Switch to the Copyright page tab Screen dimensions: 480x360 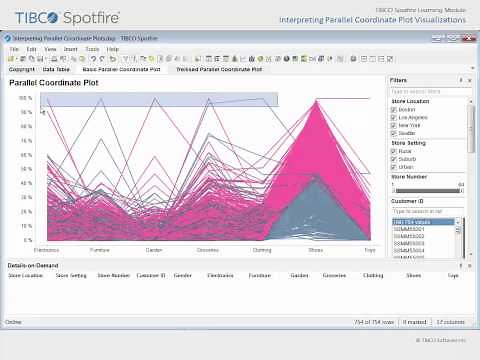(x=22, y=69)
